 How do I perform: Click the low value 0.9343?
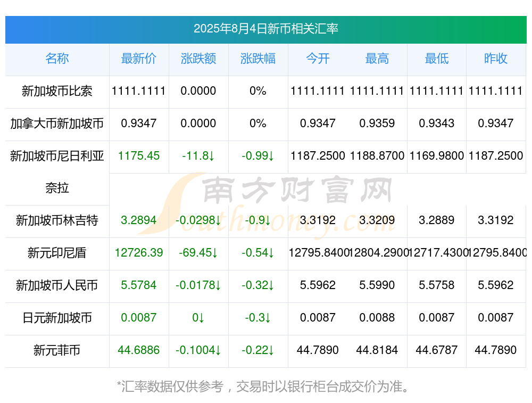click(437, 124)
